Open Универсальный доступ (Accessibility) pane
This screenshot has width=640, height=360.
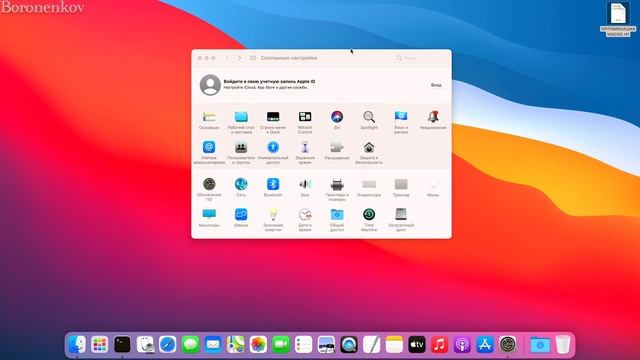[273, 147]
